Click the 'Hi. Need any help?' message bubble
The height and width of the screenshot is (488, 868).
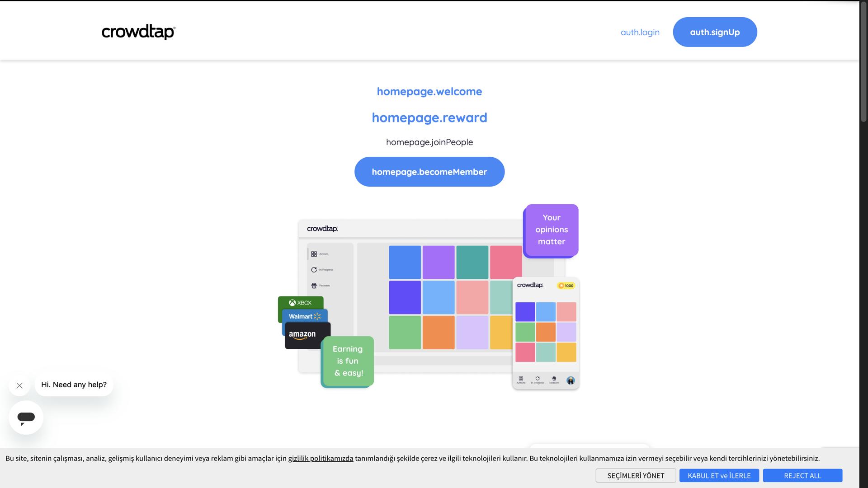tap(74, 385)
